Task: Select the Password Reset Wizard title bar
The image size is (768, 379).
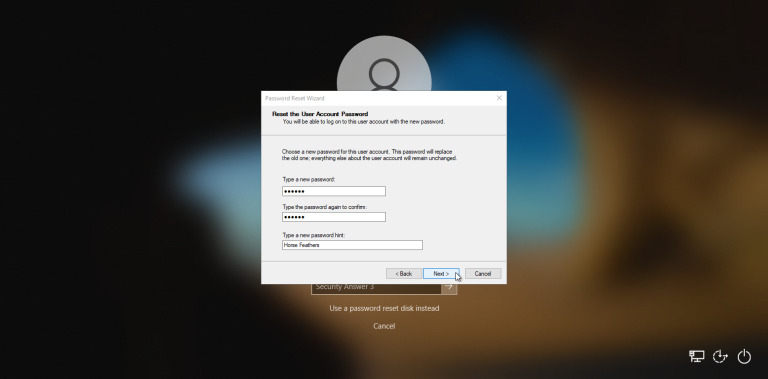Action: [x=377, y=98]
